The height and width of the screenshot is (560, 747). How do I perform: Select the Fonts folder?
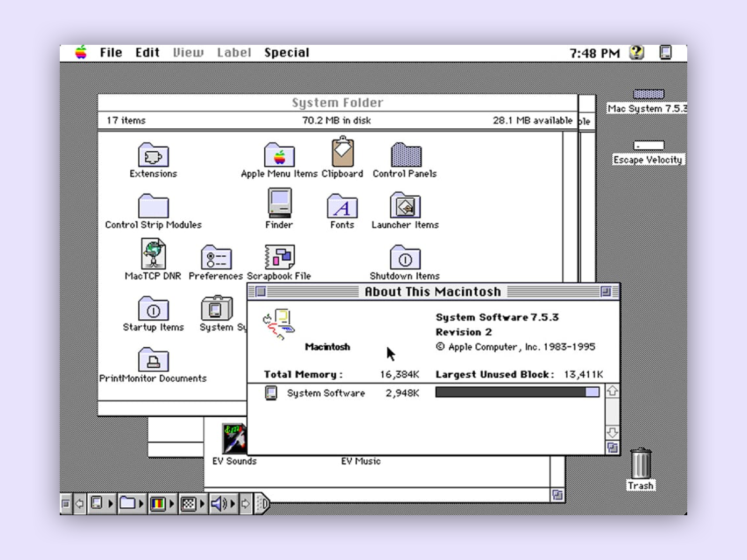point(342,206)
